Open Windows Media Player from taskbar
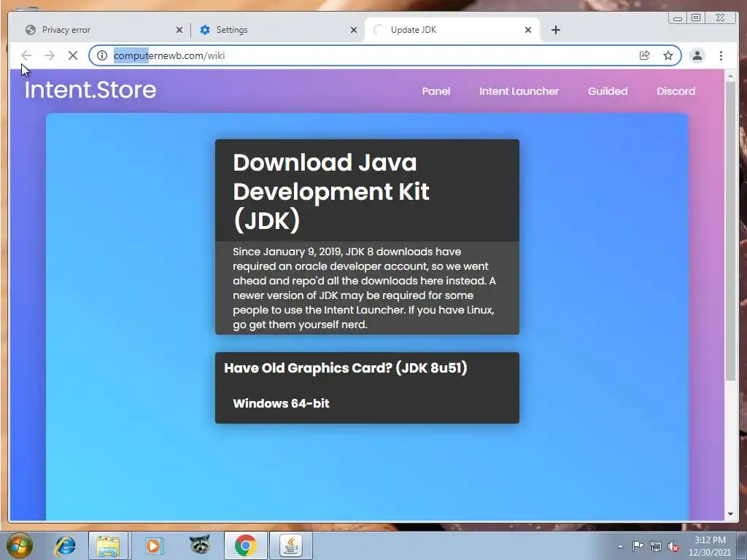This screenshot has height=560, width=747. [x=153, y=545]
